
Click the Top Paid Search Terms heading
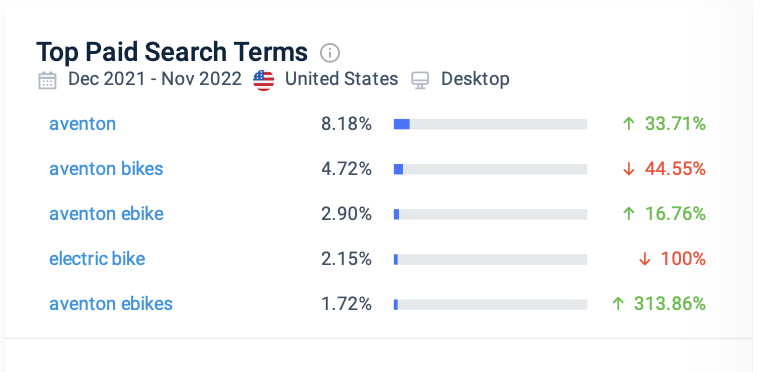click(172, 52)
